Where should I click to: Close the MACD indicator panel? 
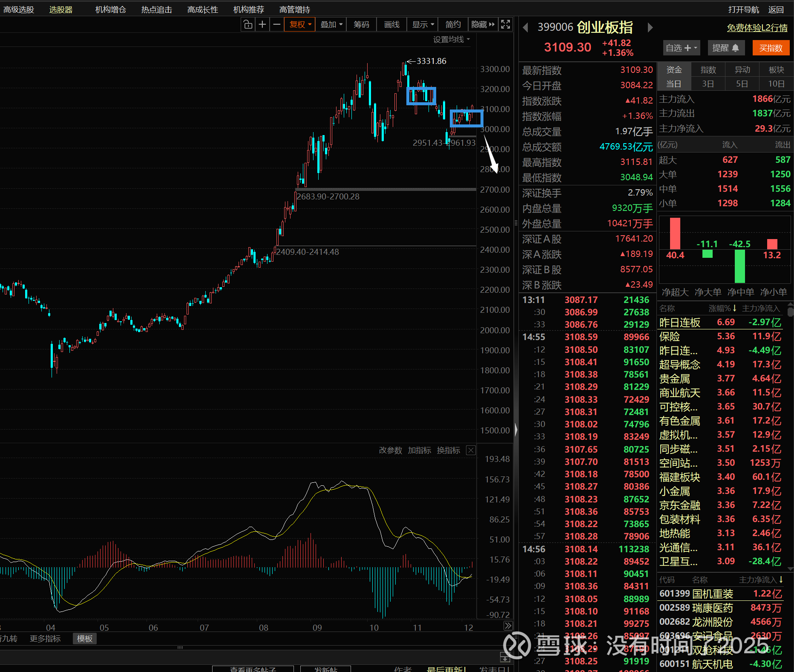click(471, 450)
